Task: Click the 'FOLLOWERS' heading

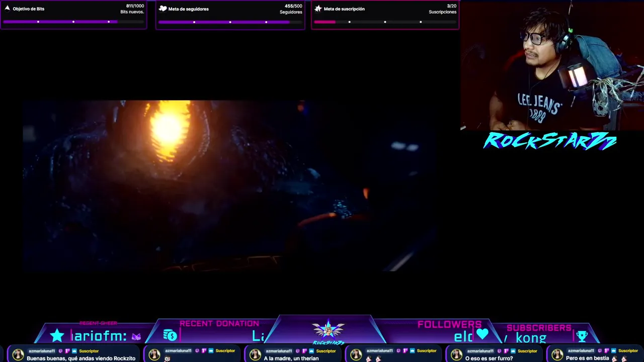Action: coord(449,324)
